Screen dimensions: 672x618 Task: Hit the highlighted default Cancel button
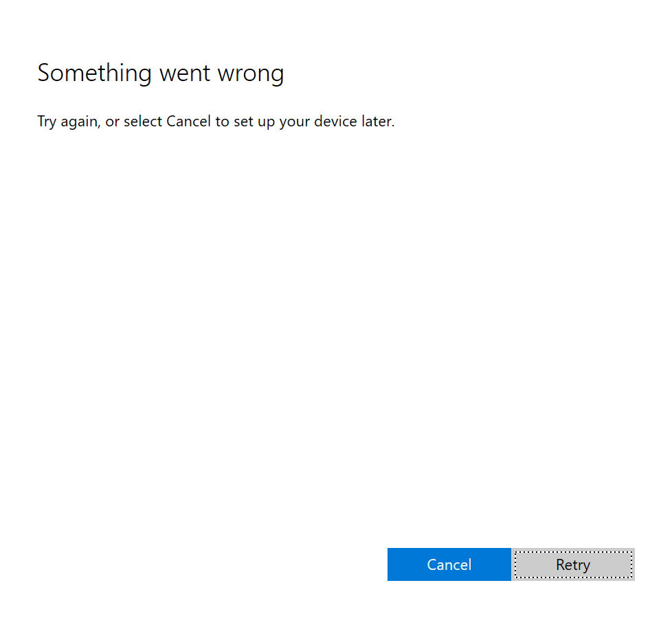pos(449,564)
